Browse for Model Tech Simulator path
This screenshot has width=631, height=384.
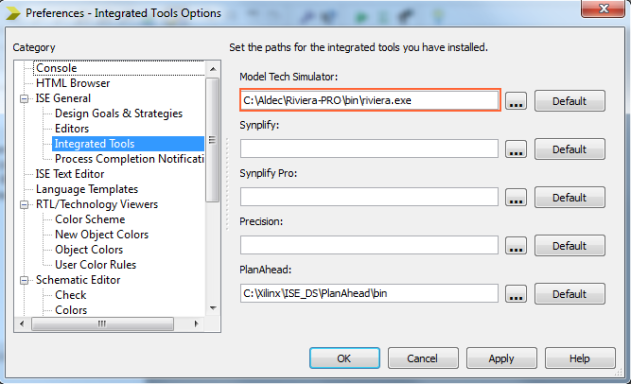click(x=516, y=101)
